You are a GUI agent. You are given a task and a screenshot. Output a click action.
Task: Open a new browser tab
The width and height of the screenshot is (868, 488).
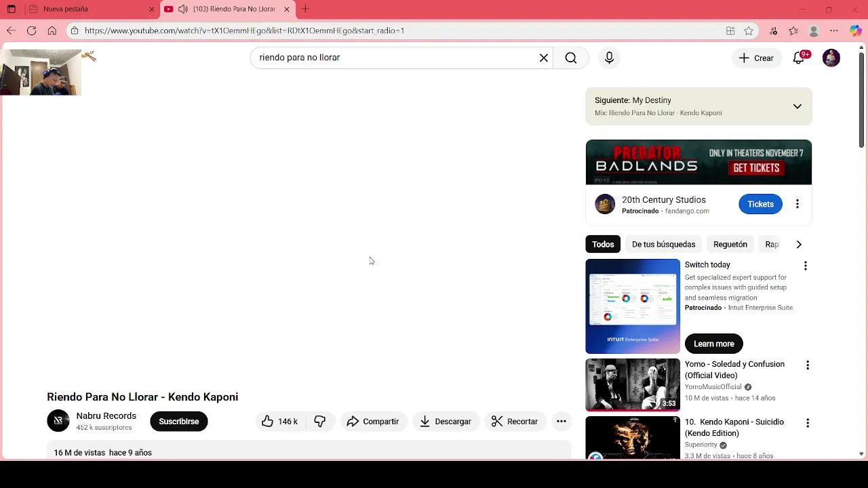click(305, 9)
